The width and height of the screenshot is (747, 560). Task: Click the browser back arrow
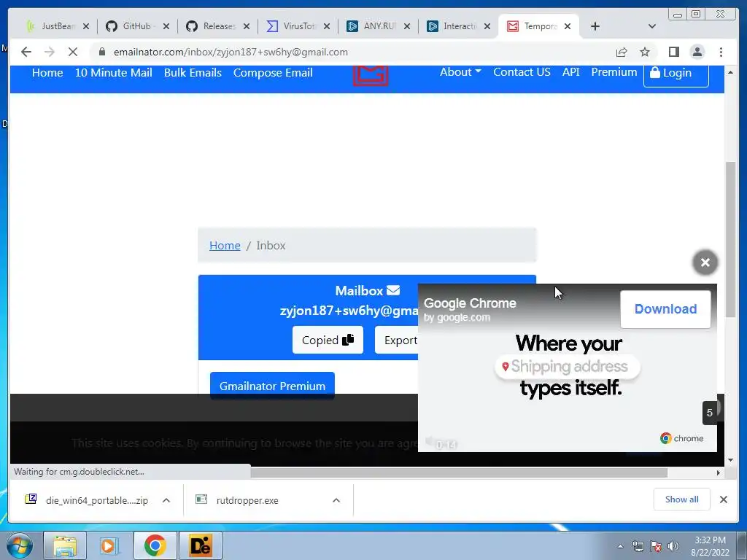[26, 52]
